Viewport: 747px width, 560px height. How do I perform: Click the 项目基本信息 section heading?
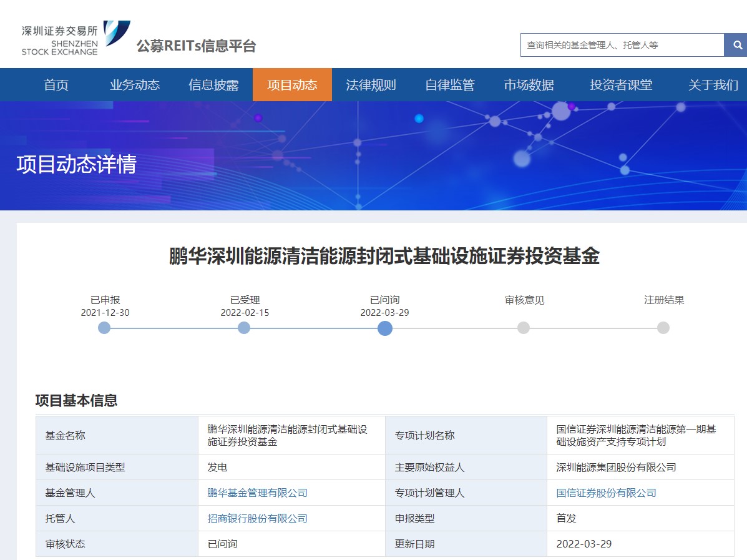[x=76, y=400]
